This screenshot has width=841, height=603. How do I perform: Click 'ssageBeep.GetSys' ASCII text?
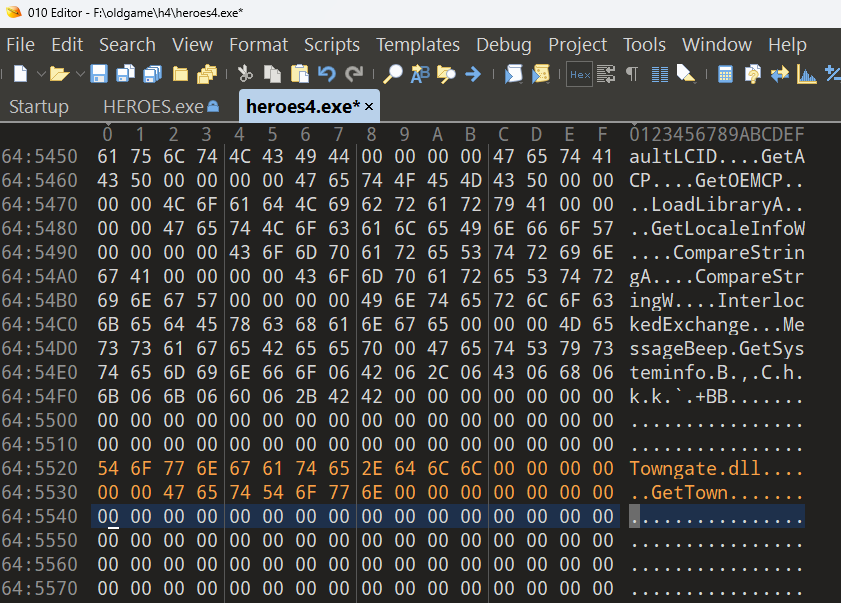coord(717,349)
